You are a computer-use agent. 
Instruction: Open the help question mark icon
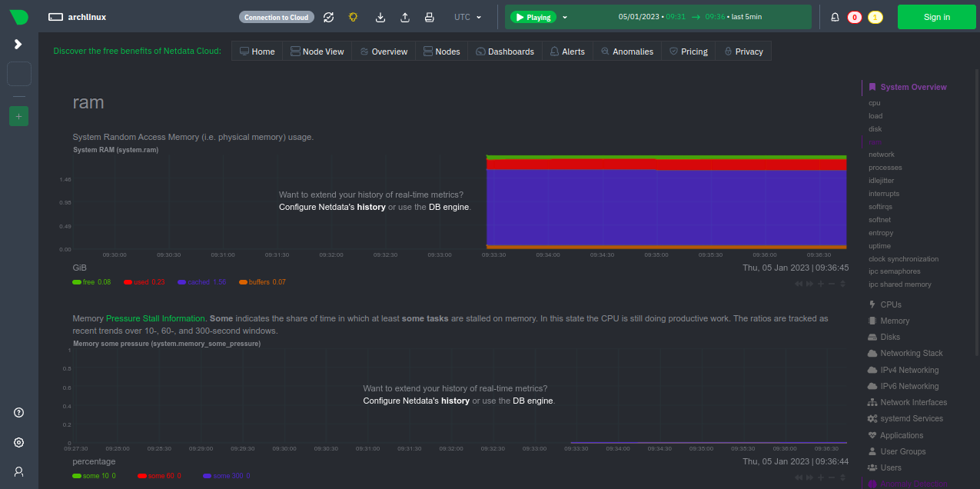point(19,413)
